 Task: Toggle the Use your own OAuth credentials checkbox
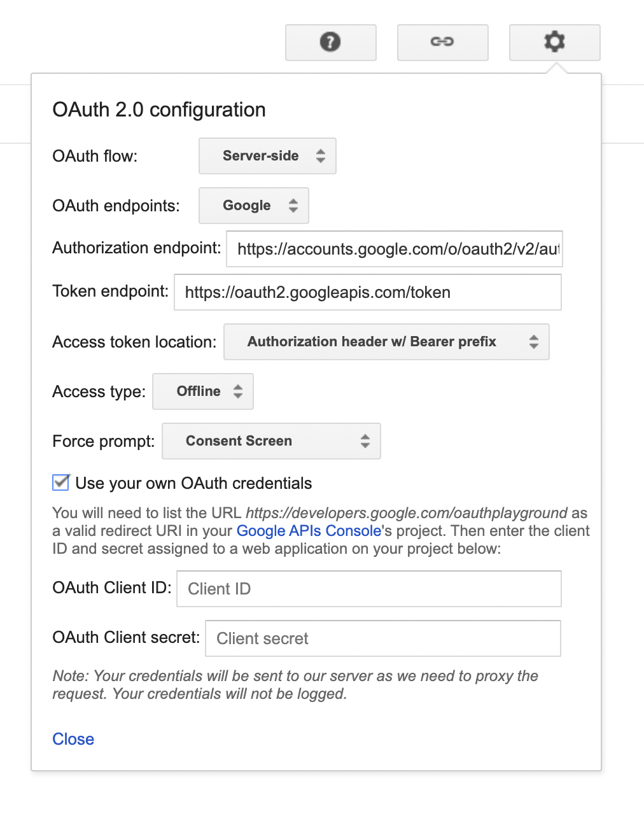click(59, 482)
